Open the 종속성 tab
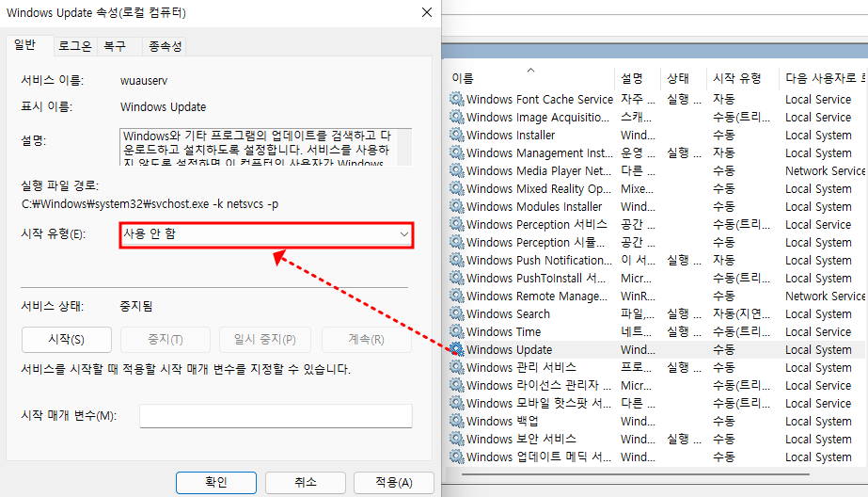This screenshot has height=497, width=868. pos(165,46)
